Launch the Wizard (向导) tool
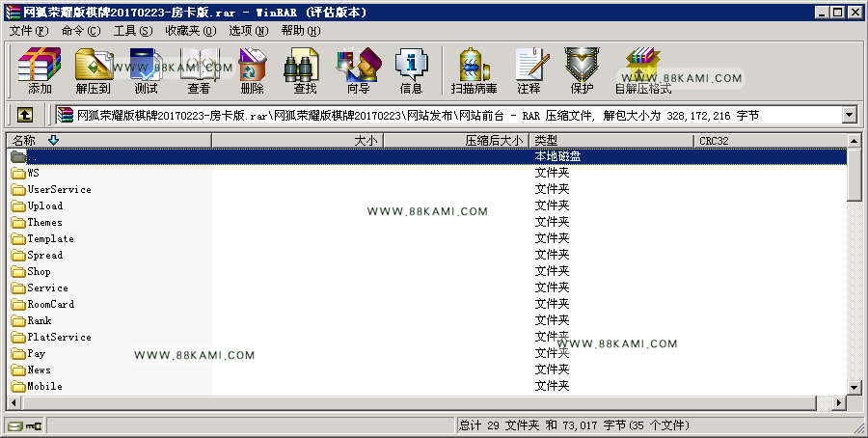The height and width of the screenshot is (438, 868). (x=358, y=70)
